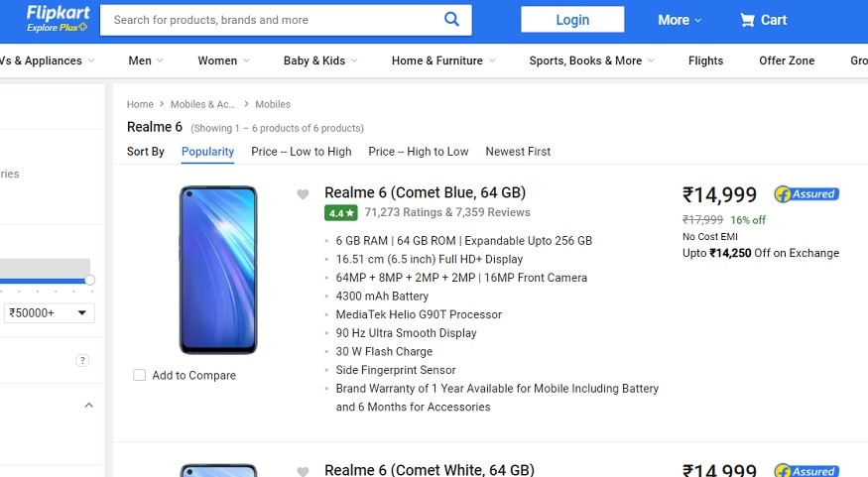Click the price range slider handle
Image resolution: width=868 pixels, height=477 pixels.
coord(89,280)
